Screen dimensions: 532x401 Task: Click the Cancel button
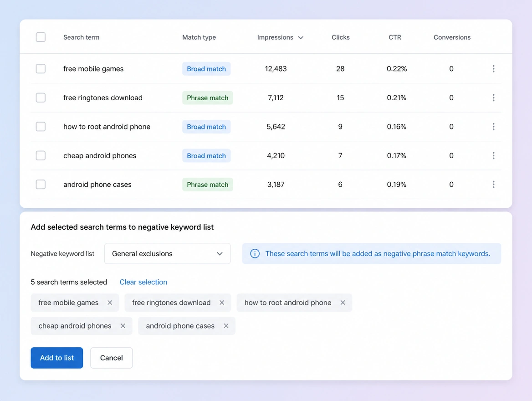(x=111, y=358)
